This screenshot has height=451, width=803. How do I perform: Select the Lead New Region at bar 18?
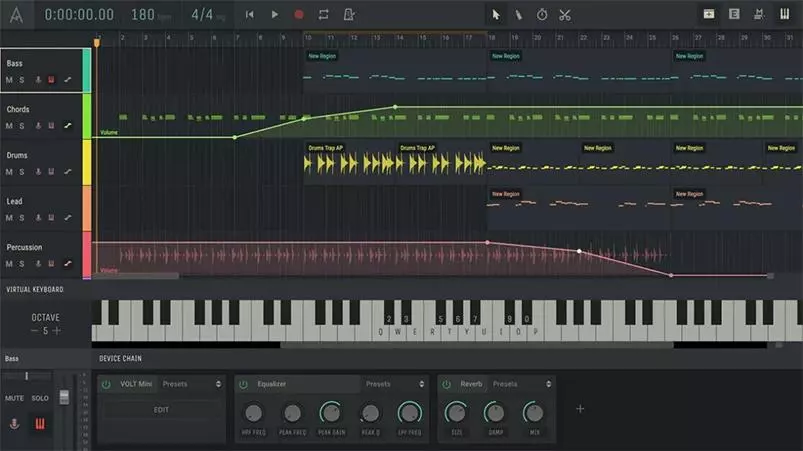578,207
